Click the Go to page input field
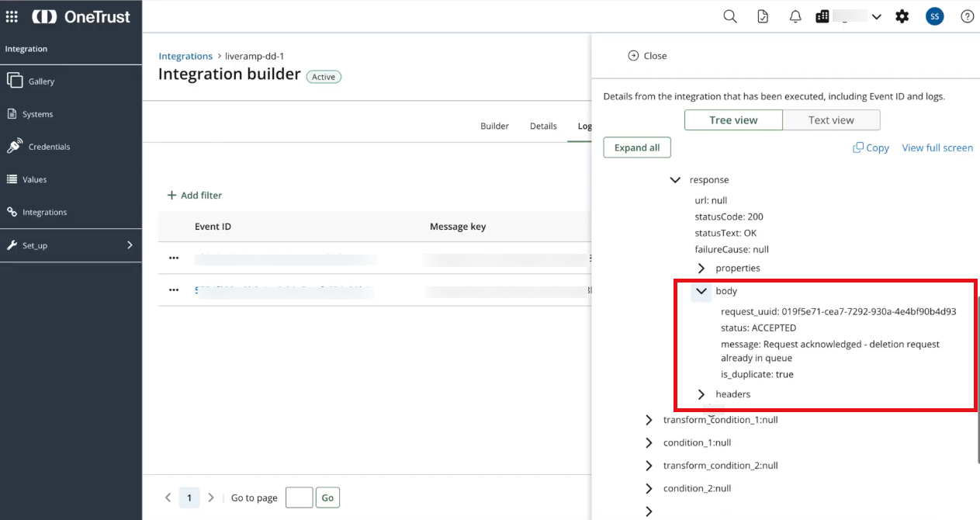Image resolution: width=980 pixels, height=520 pixels. pyautogui.click(x=299, y=497)
